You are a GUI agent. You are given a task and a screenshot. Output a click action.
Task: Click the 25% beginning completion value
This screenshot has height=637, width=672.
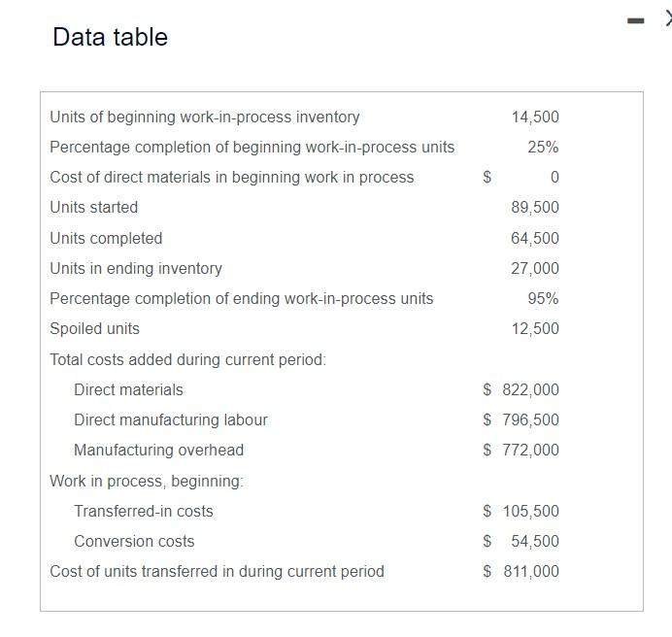click(x=543, y=147)
